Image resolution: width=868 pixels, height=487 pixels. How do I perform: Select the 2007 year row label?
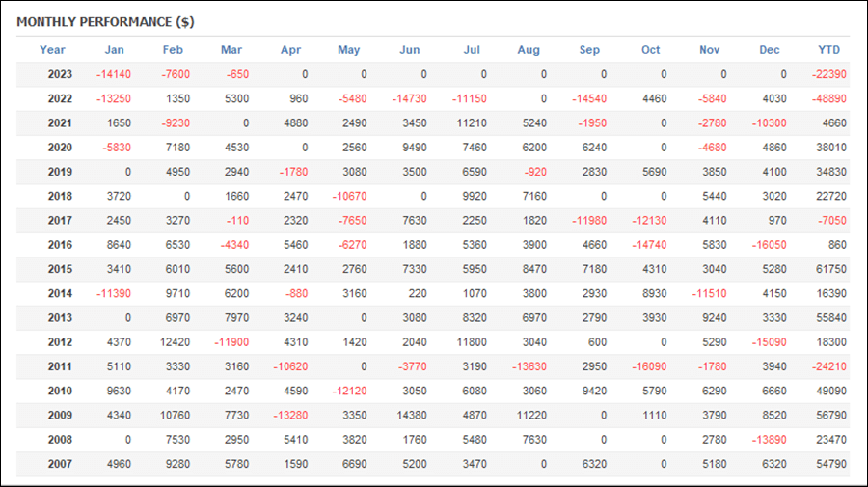[x=60, y=464]
